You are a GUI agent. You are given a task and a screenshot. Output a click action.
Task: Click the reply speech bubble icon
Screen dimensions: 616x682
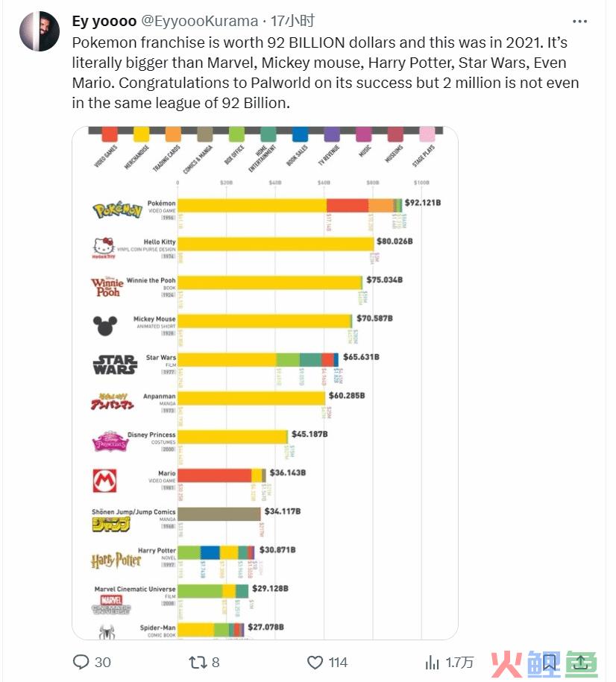pyautogui.click(x=81, y=662)
